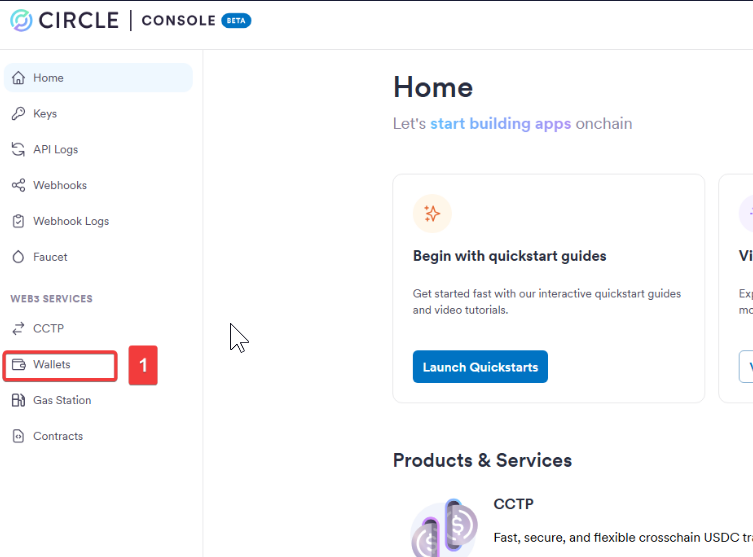Select the API Logs refresh icon

pos(18,149)
